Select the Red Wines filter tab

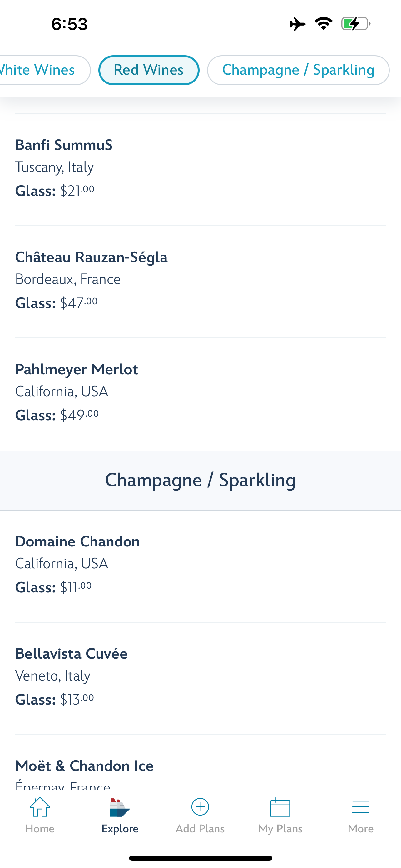click(x=148, y=70)
